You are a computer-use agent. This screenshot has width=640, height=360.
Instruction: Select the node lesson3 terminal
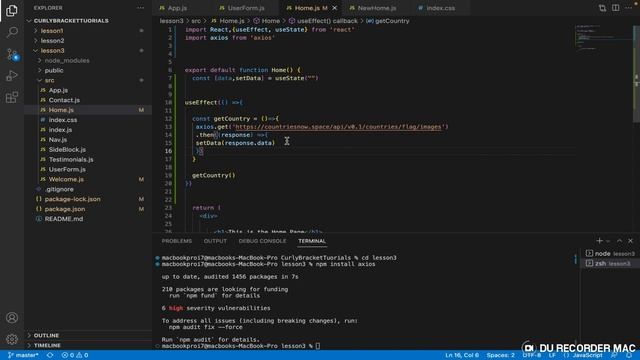[x=610, y=253]
